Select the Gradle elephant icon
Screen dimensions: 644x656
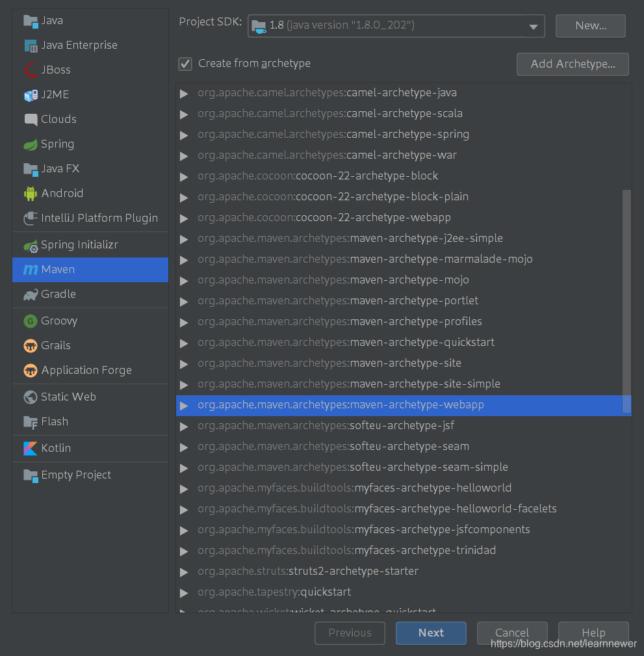[x=31, y=295]
